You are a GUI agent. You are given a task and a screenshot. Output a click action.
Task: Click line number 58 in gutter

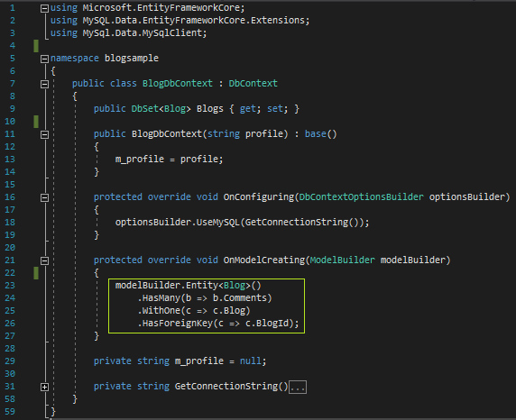click(10, 399)
